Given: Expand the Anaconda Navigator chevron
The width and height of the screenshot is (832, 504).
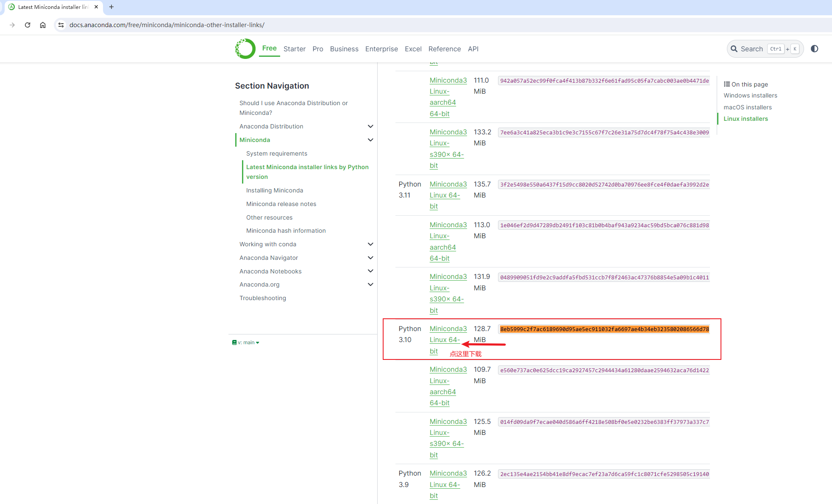Looking at the screenshot, I should click(x=370, y=258).
